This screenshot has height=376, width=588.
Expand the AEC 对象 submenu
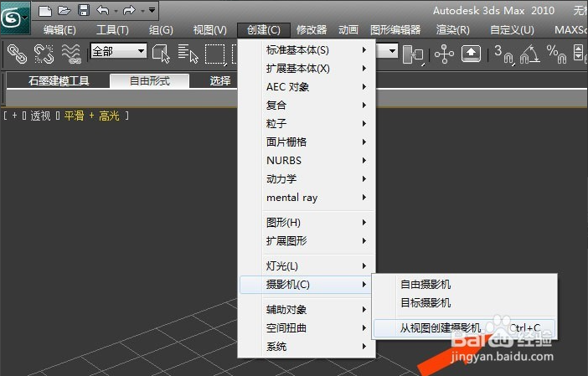307,86
